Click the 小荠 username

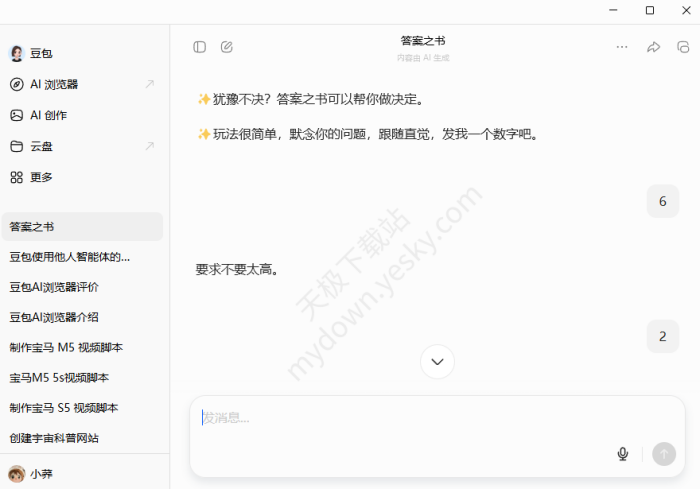[42, 474]
